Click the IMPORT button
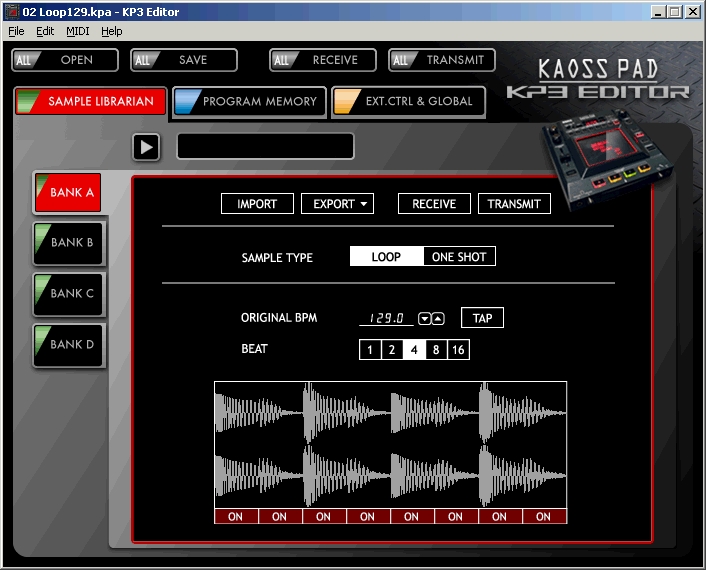Viewport: 706px width, 570px height. click(257, 204)
